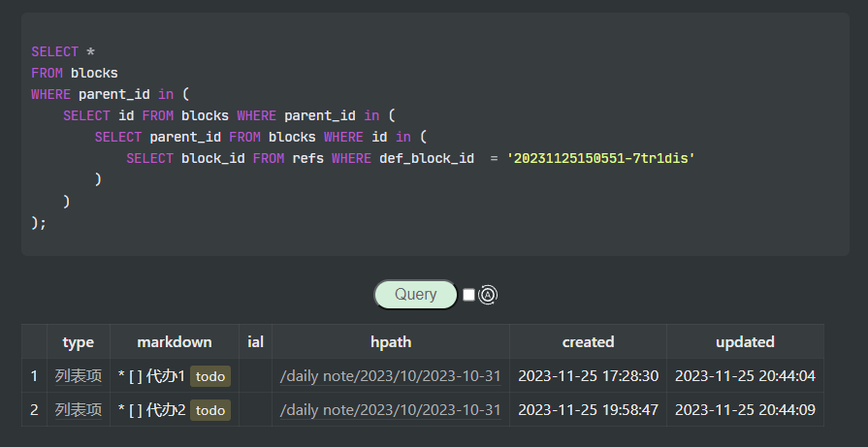The image size is (868, 447).
Task: Click the 列表项 type cell in row 1
Action: click(x=78, y=376)
